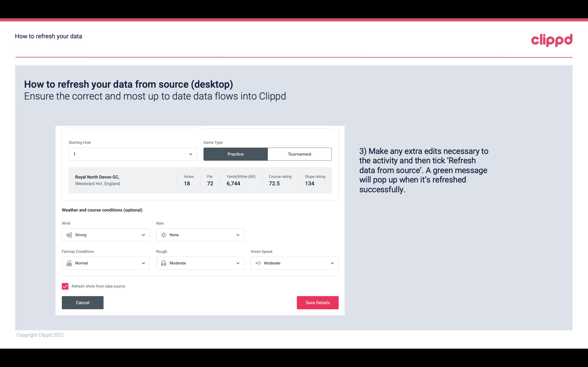Click the Clippd logo icon

click(x=552, y=39)
